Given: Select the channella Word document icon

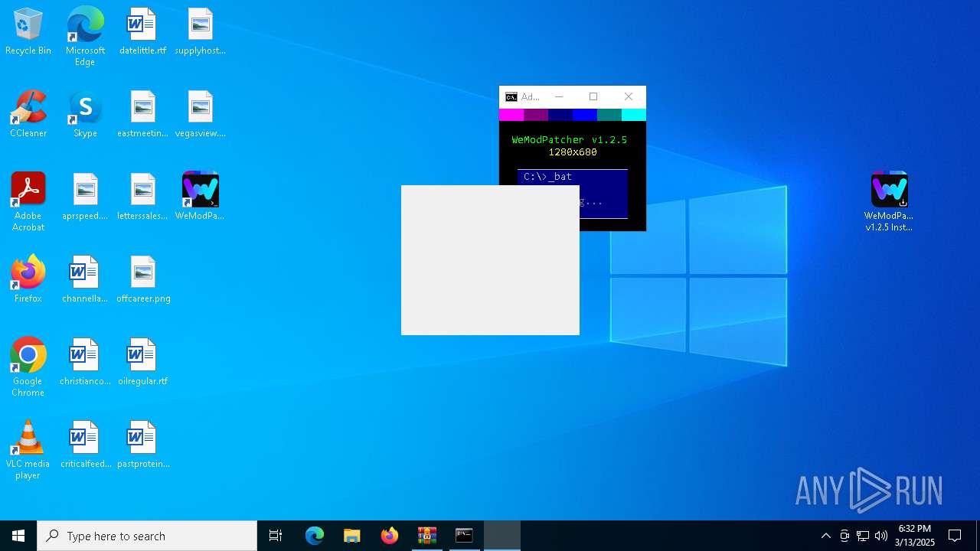Looking at the screenshot, I should point(85,280).
